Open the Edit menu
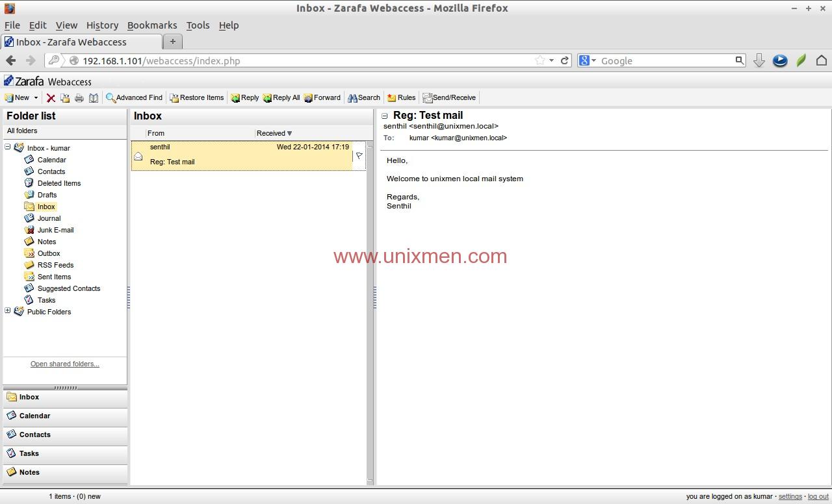The image size is (832, 504). [38, 25]
